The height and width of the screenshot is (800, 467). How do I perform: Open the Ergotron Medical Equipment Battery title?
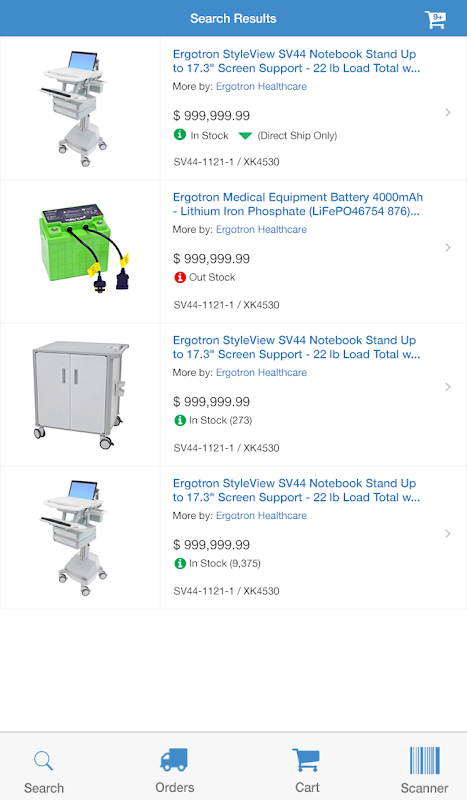[298, 204]
